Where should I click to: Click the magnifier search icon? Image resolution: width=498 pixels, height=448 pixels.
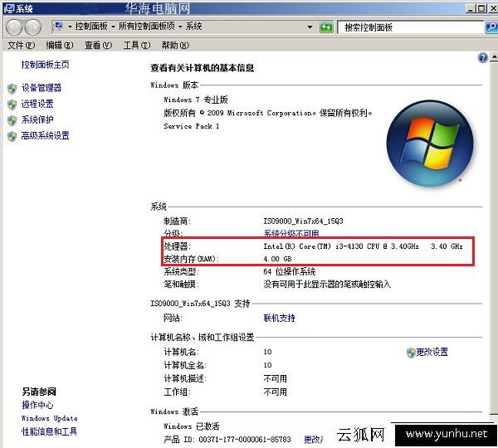click(491, 27)
